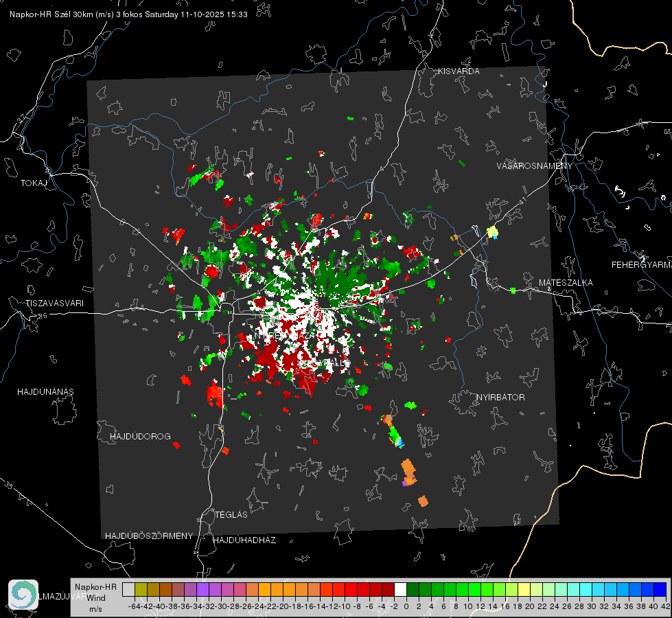Click the road number 41 marker
This screenshot has width=672, height=618.
click(x=522, y=201)
